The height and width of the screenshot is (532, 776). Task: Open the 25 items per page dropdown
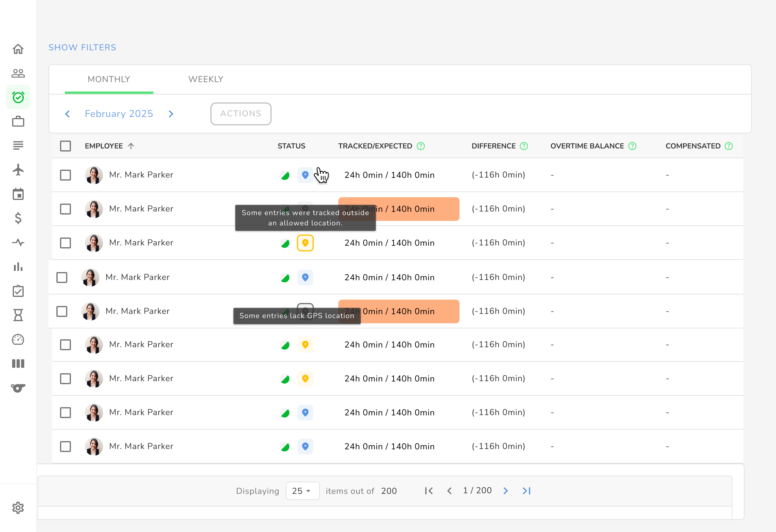click(x=302, y=490)
